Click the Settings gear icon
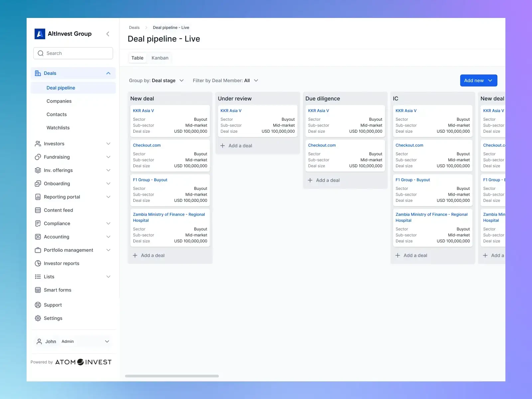Viewport: 532px width, 399px height. (x=38, y=318)
